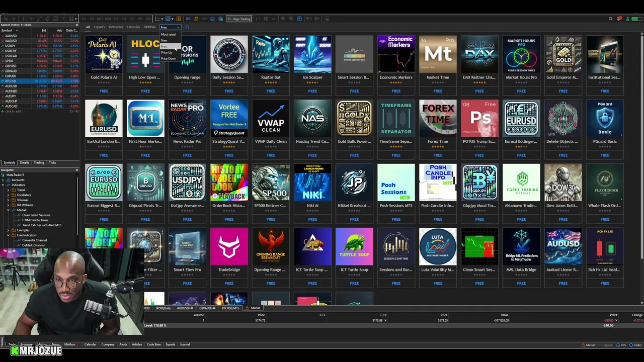Click the Algo Trading toolbar button
Screen dimensions: 644x362
click(x=238, y=19)
